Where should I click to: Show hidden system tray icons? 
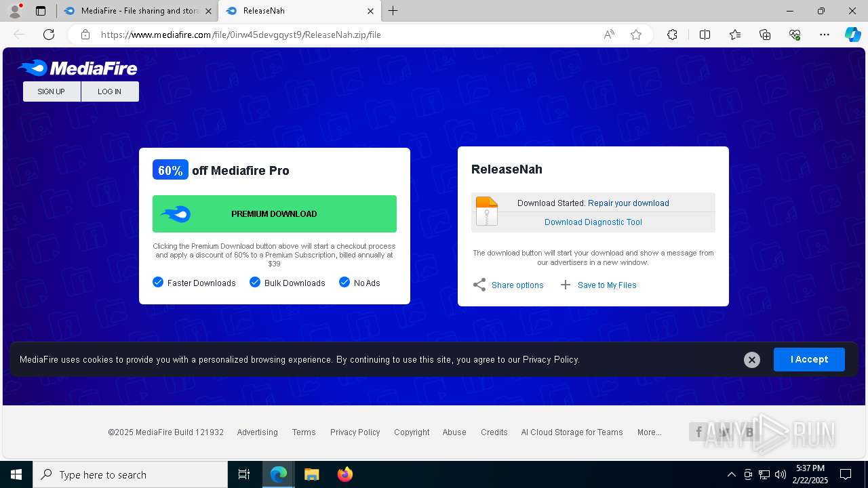(731, 474)
